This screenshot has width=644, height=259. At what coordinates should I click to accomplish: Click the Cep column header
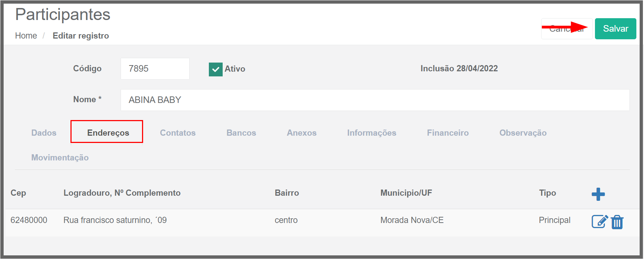(x=18, y=193)
